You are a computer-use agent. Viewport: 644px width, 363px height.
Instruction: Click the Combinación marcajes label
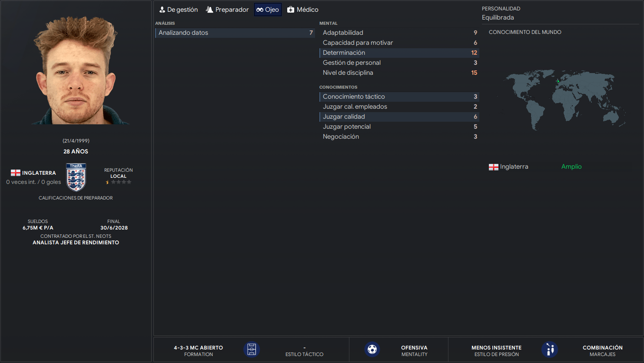602,348
